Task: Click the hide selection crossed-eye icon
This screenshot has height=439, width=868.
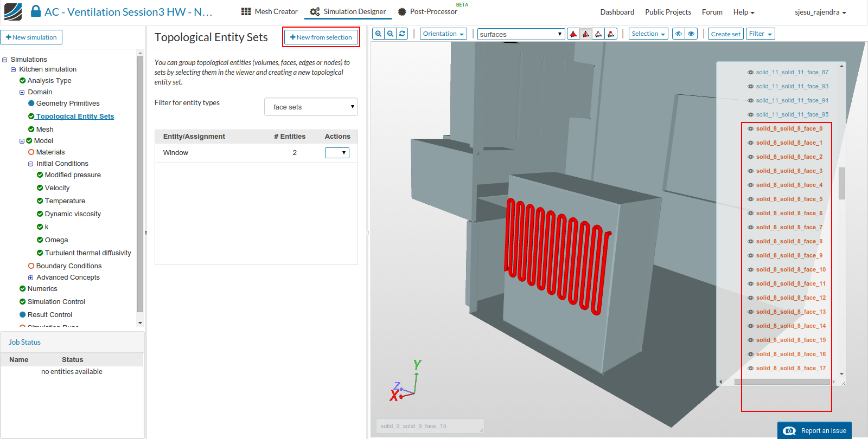Action: (x=678, y=34)
